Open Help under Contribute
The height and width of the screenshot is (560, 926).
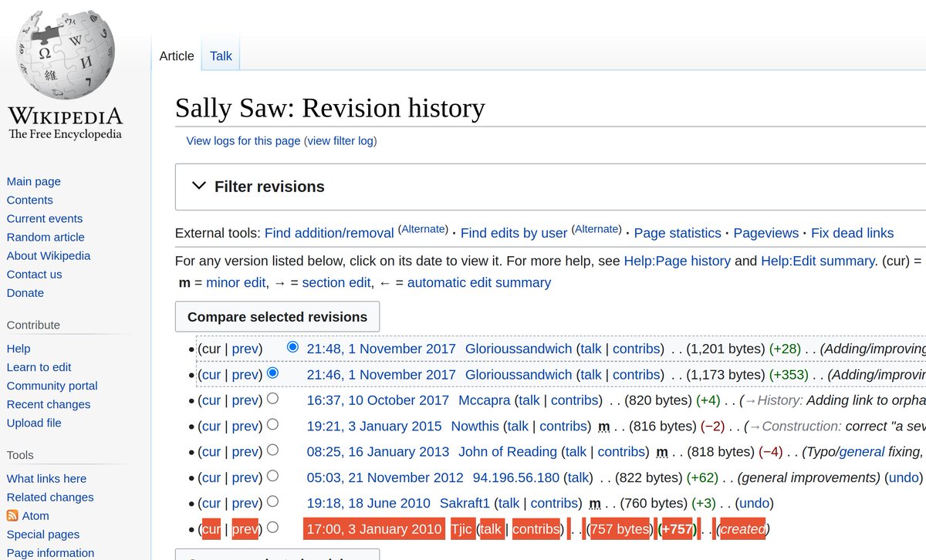[19, 349]
